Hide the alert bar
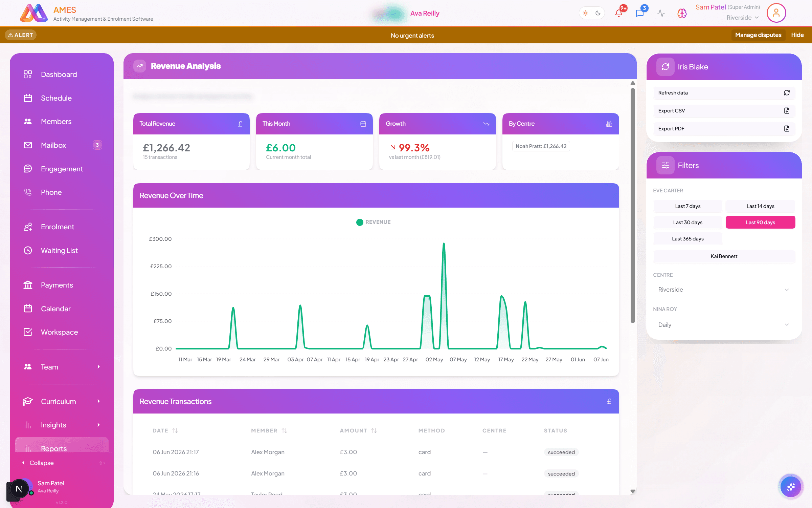Screen dimensions: 812x508 point(797,35)
